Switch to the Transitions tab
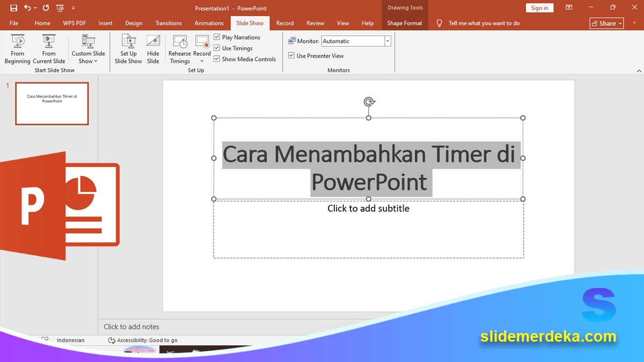 (x=169, y=23)
